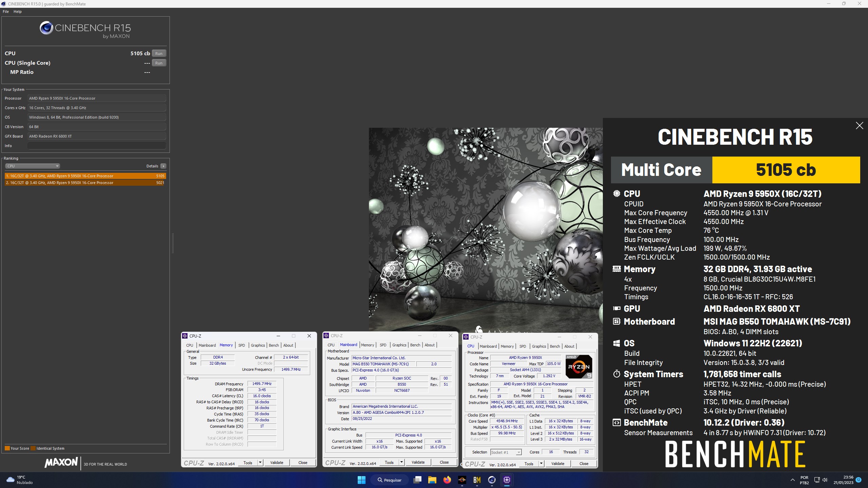Click the Pesquisar search box on taskbar
Viewport: 868px width, 488px height.
(x=390, y=480)
